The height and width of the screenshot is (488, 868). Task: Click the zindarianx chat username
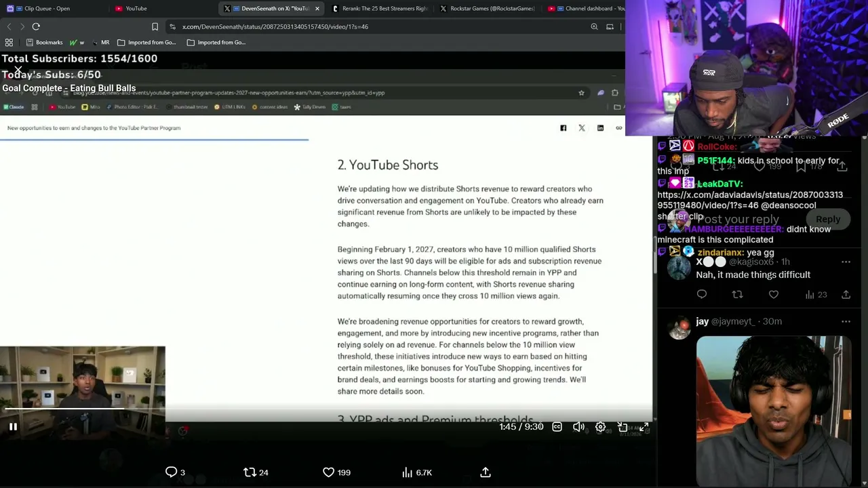pyautogui.click(x=719, y=252)
